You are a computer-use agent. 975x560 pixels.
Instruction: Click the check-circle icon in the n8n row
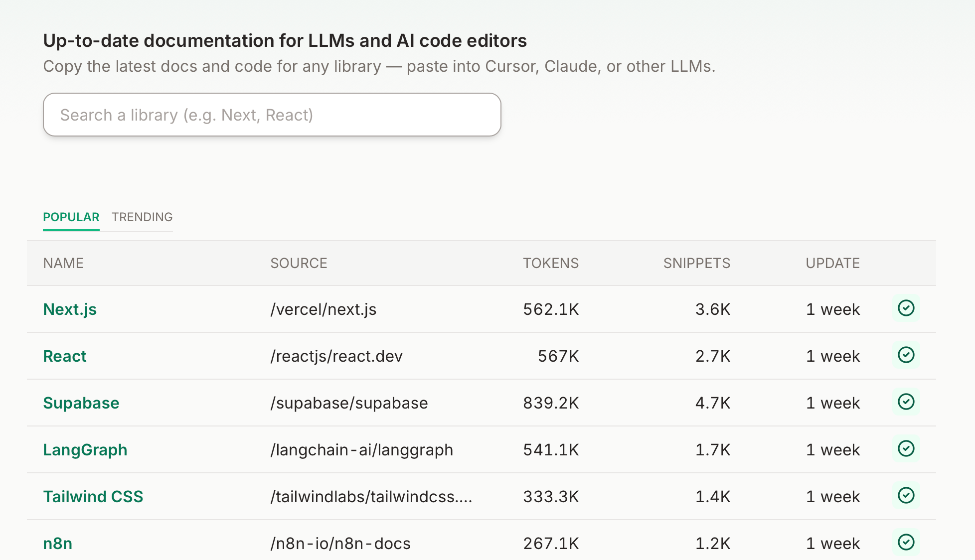tap(906, 543)
